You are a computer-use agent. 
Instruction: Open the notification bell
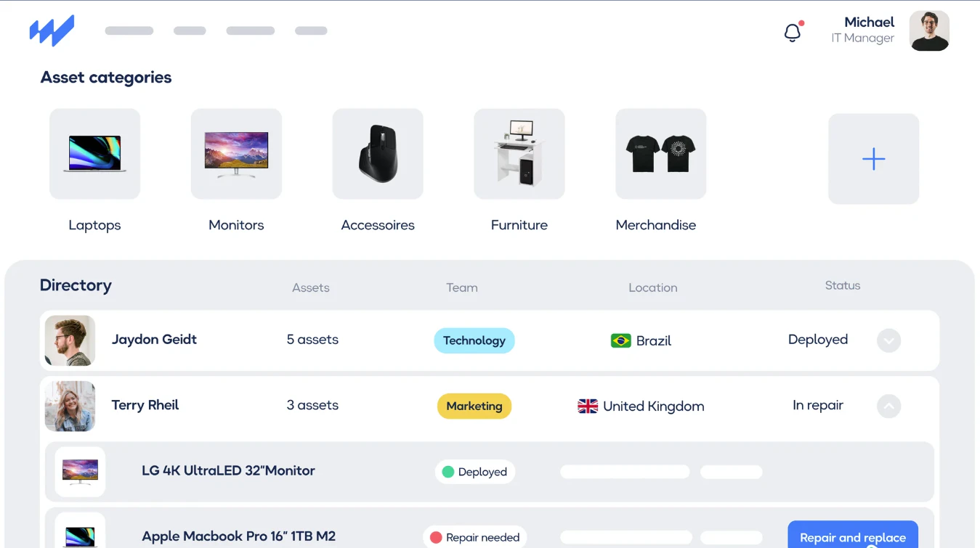tap(792, 32)
